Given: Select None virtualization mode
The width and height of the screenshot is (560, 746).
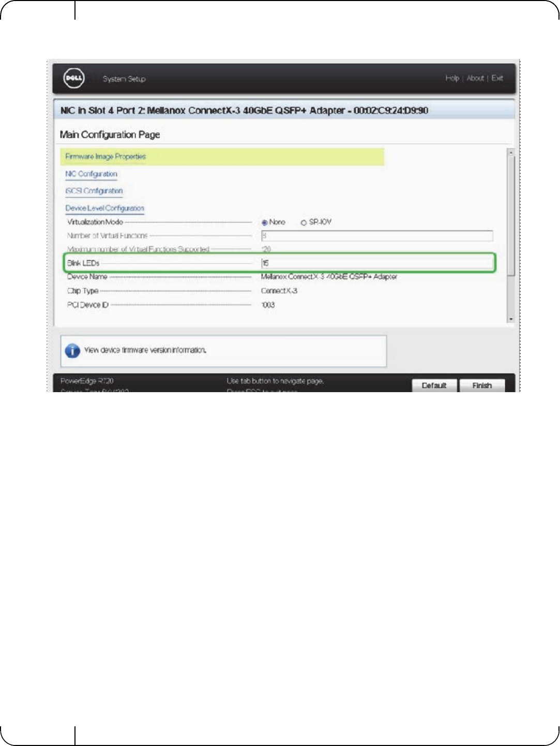Looking at the screenshot, I should 265,222.
